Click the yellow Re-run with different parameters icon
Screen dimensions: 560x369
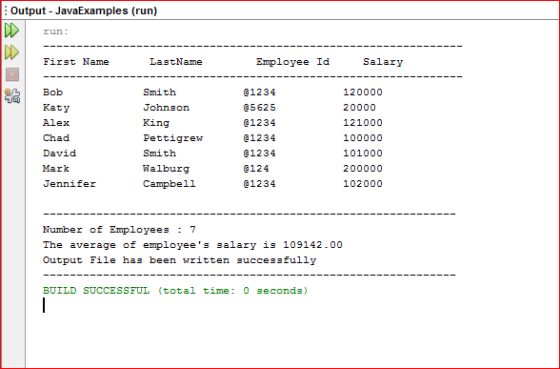pos(12,52)
